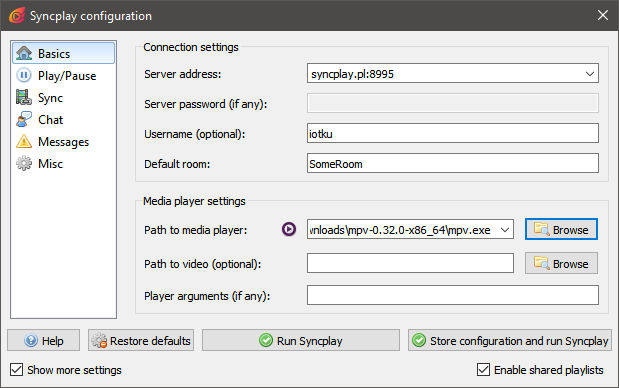Click the Basics house icon
Screen dimensions: 619x388
[24, 53]
